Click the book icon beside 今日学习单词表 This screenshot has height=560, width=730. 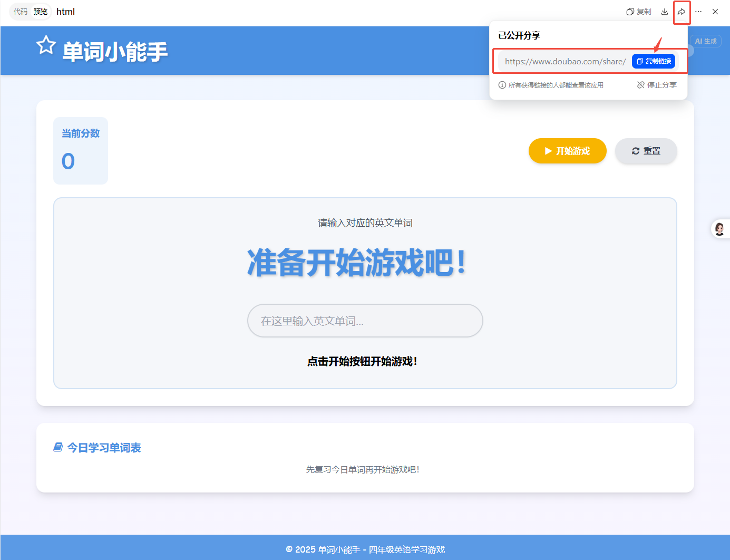(x=58, y=447)
